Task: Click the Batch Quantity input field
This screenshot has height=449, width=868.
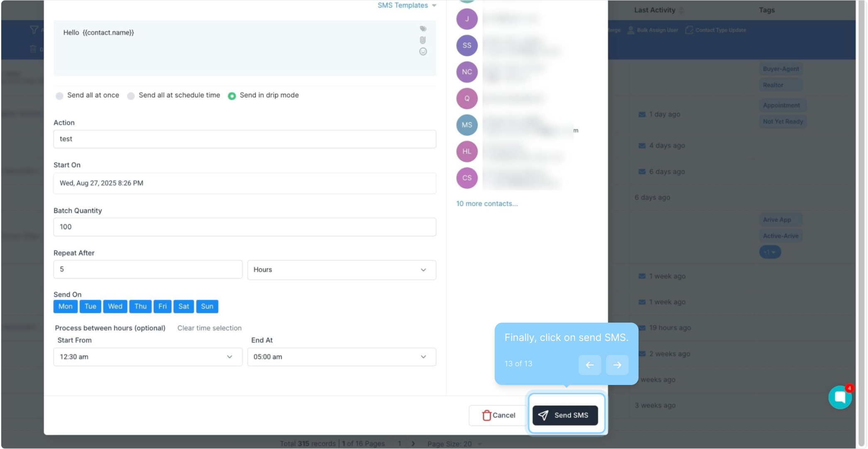Action: (244, 227)
